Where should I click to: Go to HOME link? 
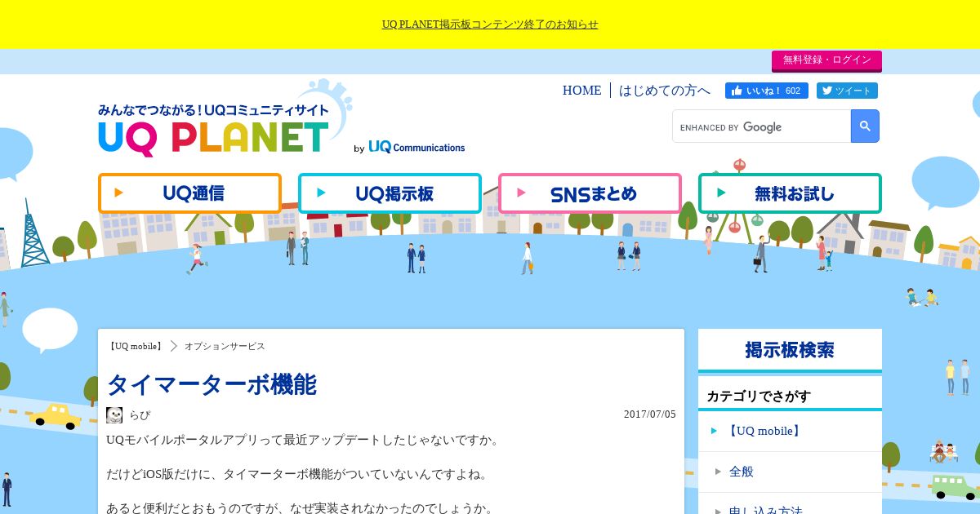[x=581, y=91]
